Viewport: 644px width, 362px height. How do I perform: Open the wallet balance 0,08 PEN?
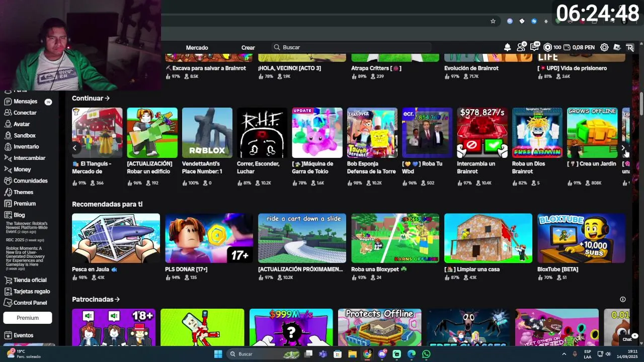coord(579,47)
